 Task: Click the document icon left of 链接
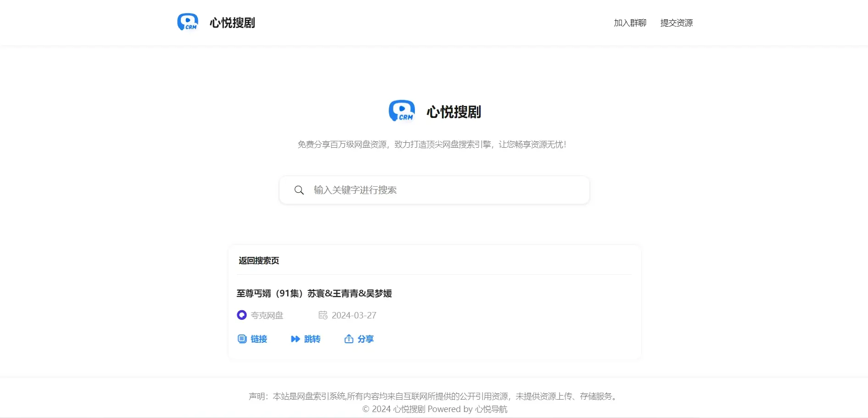[242, 339]
